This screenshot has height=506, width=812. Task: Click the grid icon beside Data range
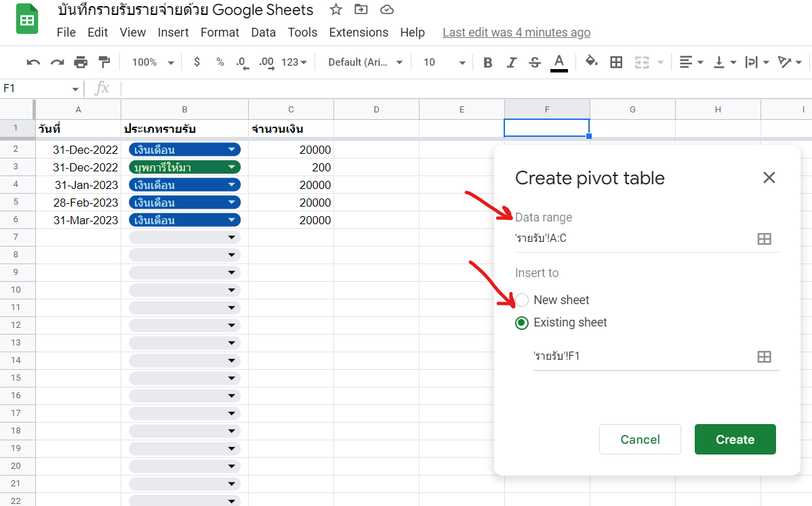coord(765,238)
